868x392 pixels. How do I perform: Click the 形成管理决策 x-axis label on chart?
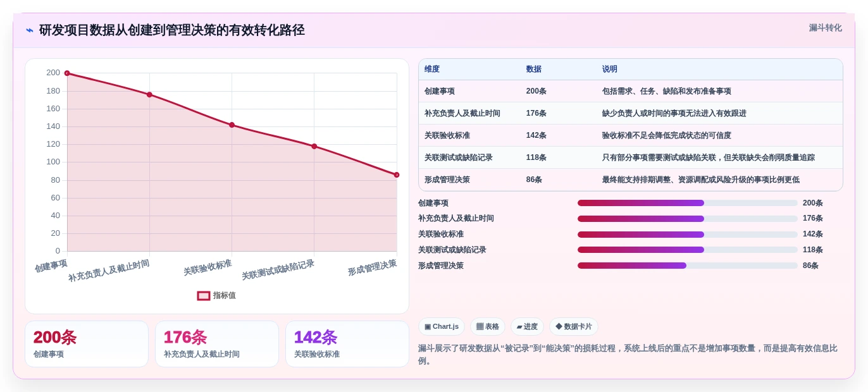(x=372, y=268)
